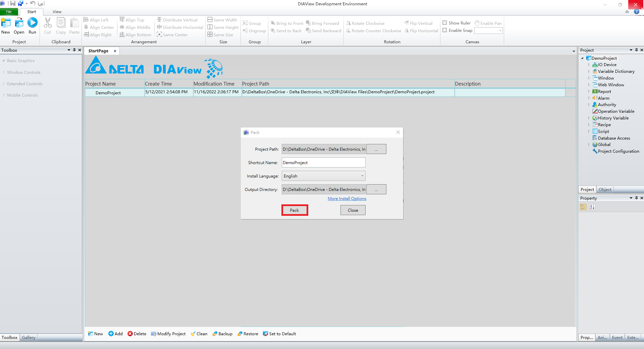This screenshot has height=349, width=644.
Task: Click the Pack button in dialog
Action: [294, 210]
